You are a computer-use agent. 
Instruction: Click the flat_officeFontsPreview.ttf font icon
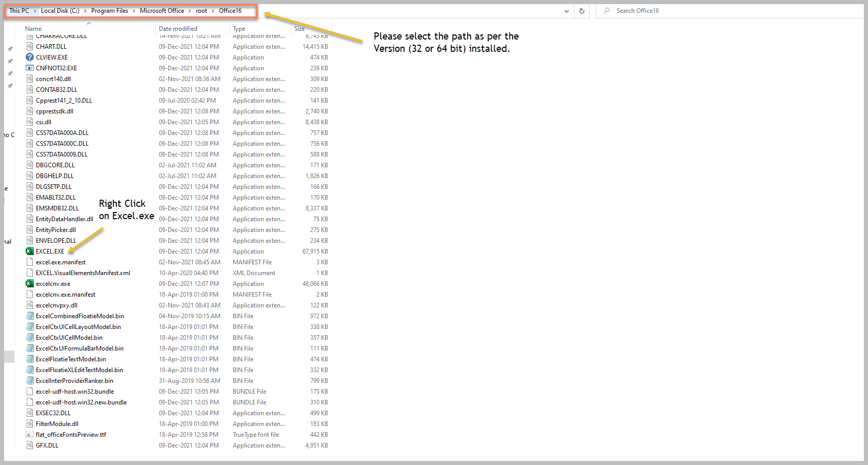tap(30, 435)
